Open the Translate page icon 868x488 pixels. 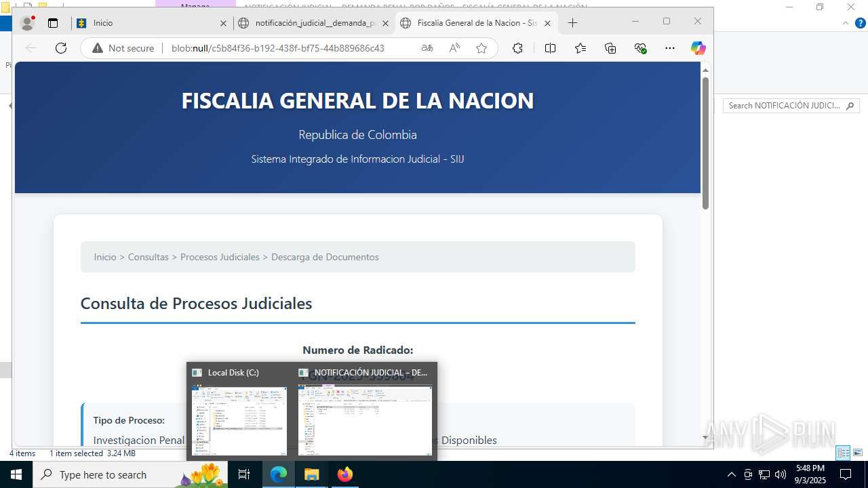(x=427, y=48)
